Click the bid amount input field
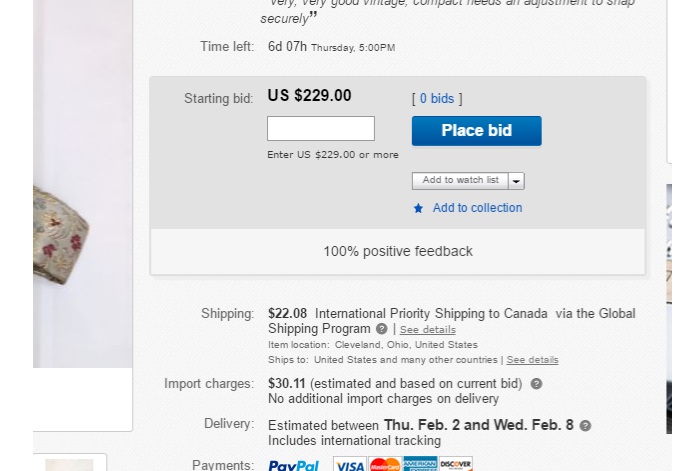This screenshot has width=699, height=471. click(x=320, y=128)
